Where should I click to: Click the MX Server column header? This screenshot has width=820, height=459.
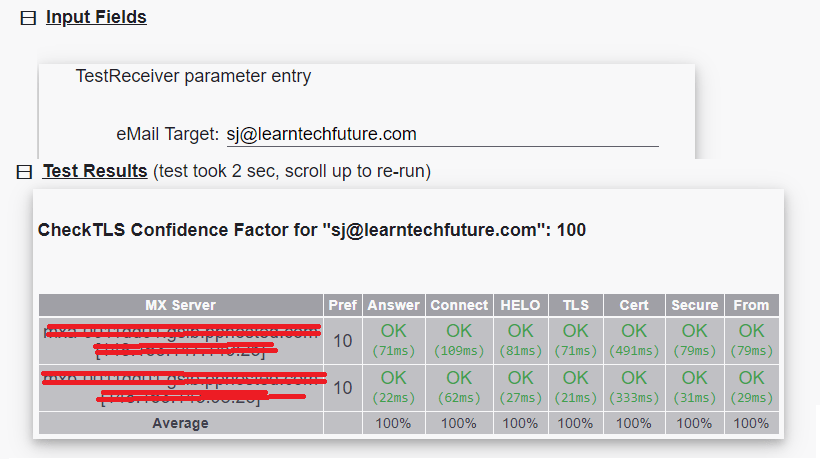point(180,305)
